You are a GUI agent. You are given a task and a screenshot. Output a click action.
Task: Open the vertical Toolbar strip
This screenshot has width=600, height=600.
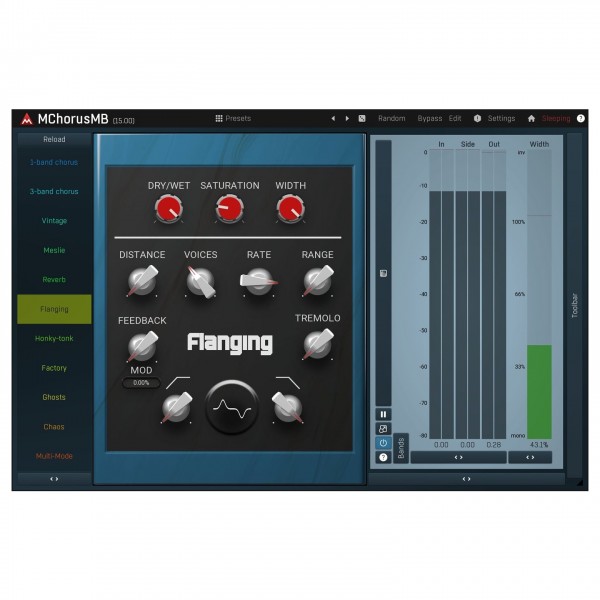point(574,305)
